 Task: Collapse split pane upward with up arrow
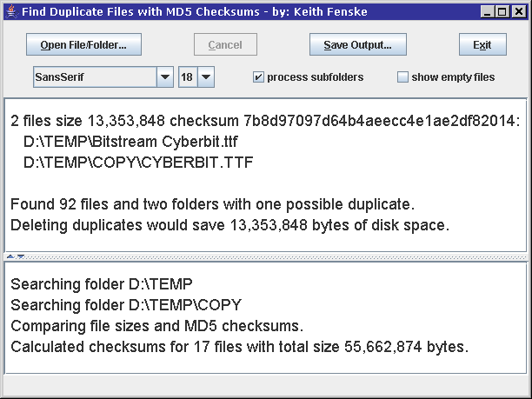coord(10,256)
